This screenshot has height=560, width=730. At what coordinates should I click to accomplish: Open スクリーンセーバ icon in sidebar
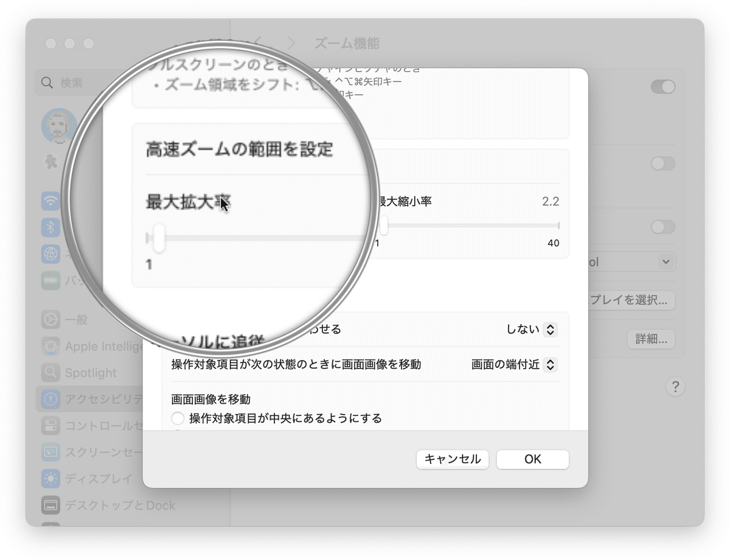pyautogui.click(x=50, y=452)
